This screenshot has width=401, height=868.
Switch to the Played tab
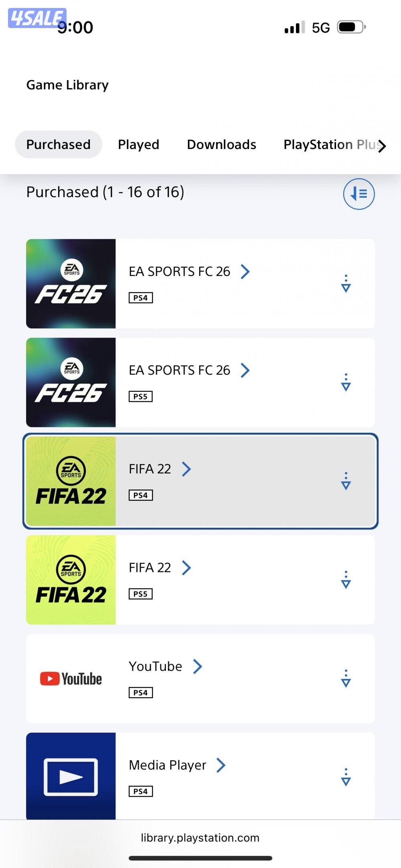point(138,145)
